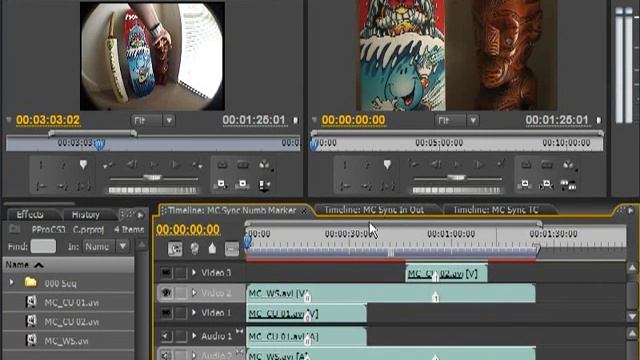Viewport: 640px width, 360px height.
Task: Toggle Take Audio and Video in Source monitor
Action: [264, 186]
